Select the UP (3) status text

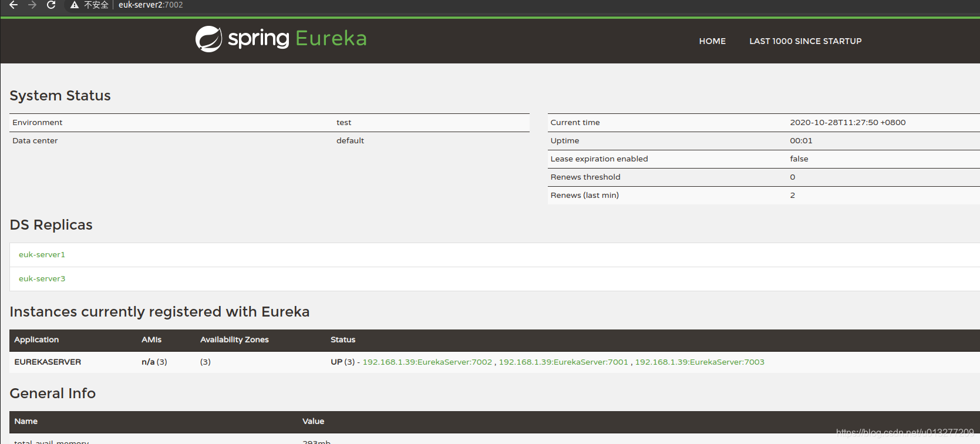(342, 362)
